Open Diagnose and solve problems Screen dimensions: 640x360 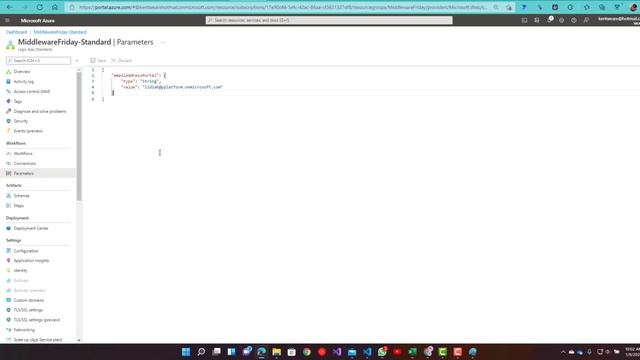click(x=40, y=111)
